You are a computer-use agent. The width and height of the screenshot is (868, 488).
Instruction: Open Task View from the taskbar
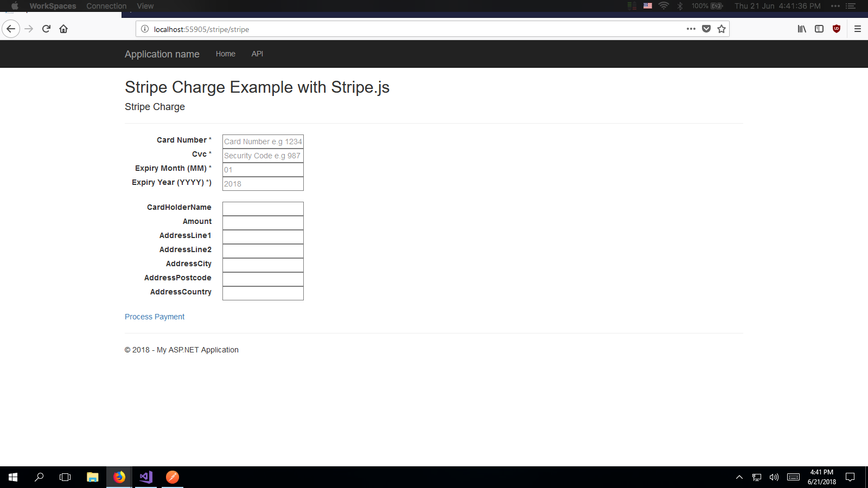click(65, 477)
